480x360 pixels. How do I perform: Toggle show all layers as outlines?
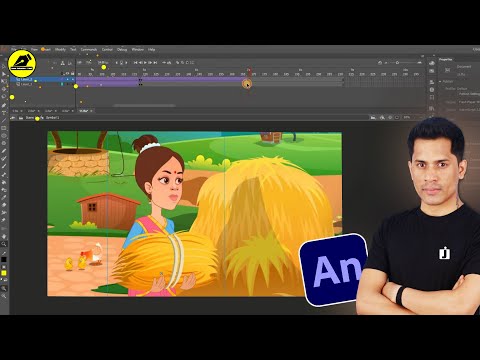pos(62,73)
